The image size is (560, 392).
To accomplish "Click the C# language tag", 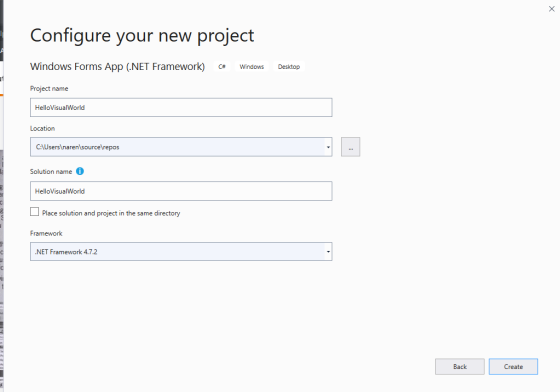I will click(x=222, y=67).
